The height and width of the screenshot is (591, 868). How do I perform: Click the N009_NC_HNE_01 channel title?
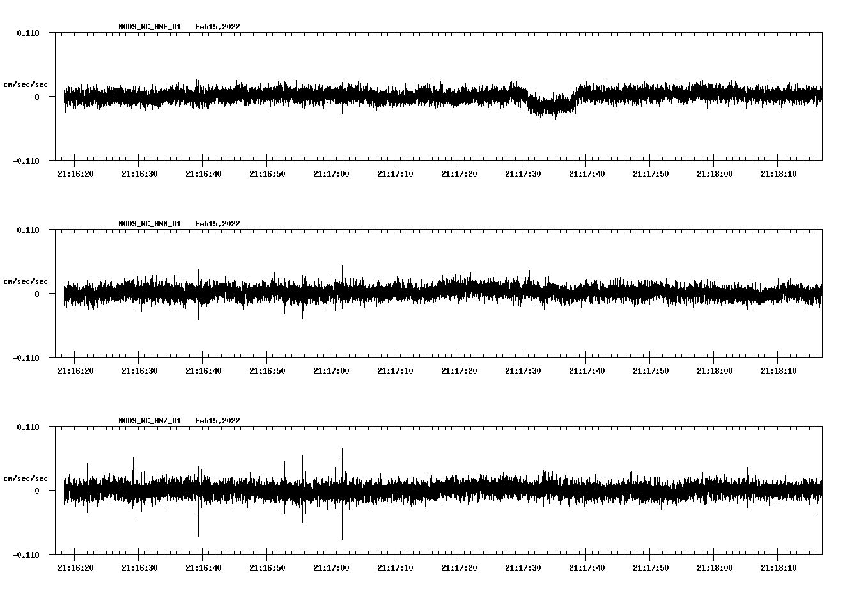150,27
